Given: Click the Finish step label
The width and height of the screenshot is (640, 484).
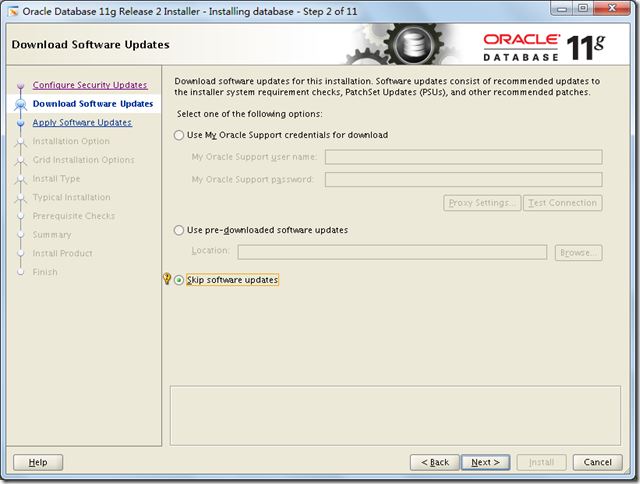Looking at the screenshot, I should 45,272.
